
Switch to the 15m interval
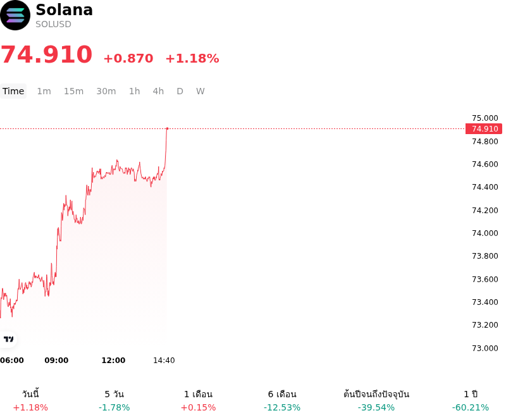click(x=73, y=91)
